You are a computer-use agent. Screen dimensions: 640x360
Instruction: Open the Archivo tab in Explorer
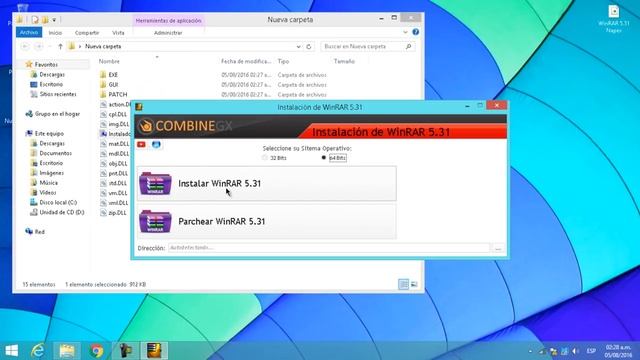click(29, 32)
